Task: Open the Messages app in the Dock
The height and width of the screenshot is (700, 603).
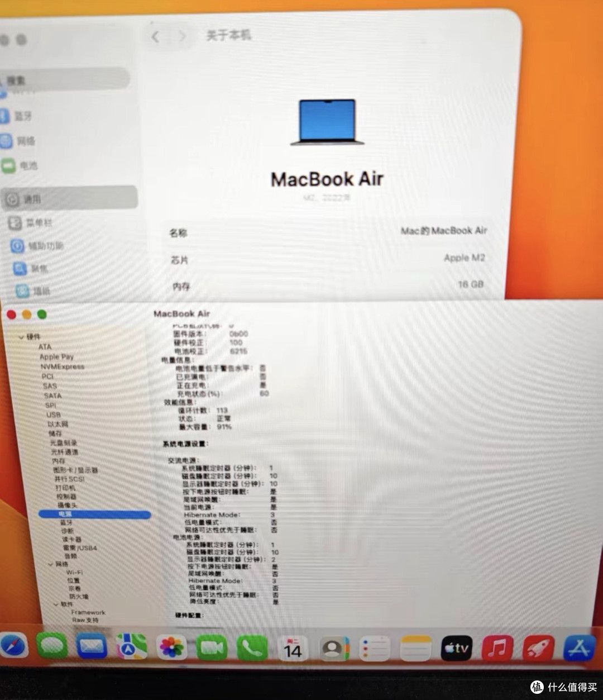Action: click(x=52, y=647)
